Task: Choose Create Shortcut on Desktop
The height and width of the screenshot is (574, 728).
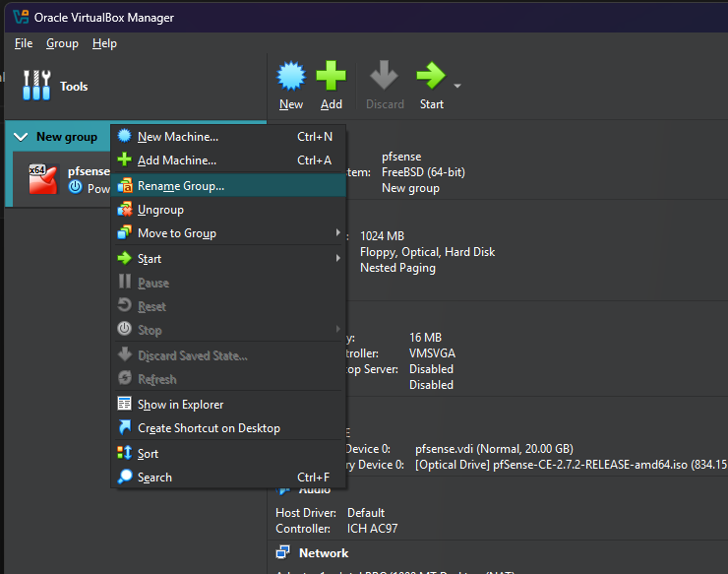Action: point(228,428)
